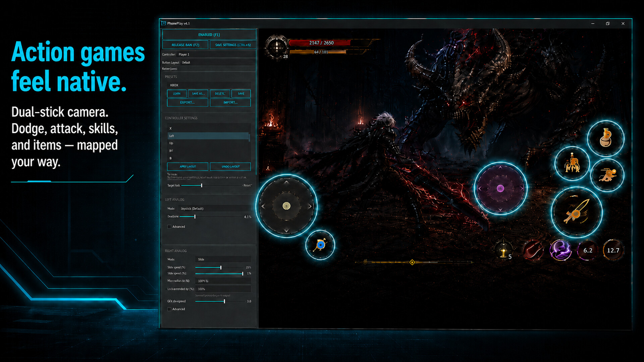Click the RELEASE BAN (F2) button

pos(185,45)
